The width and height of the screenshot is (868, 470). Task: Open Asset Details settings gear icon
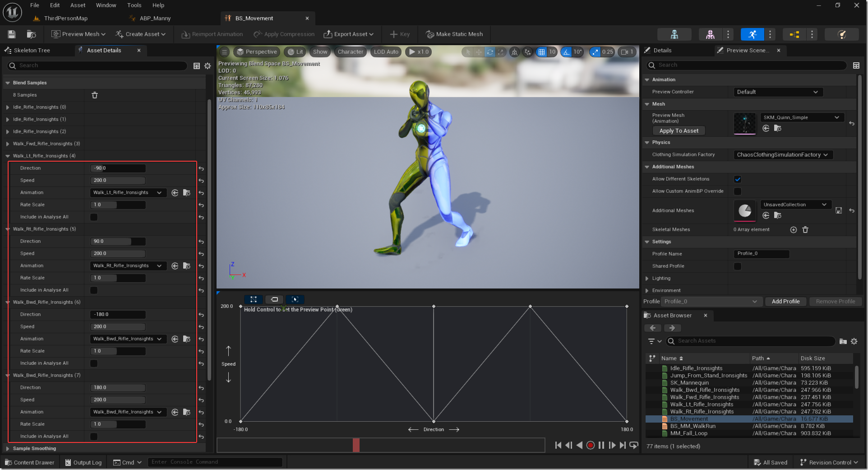(208, 66)
